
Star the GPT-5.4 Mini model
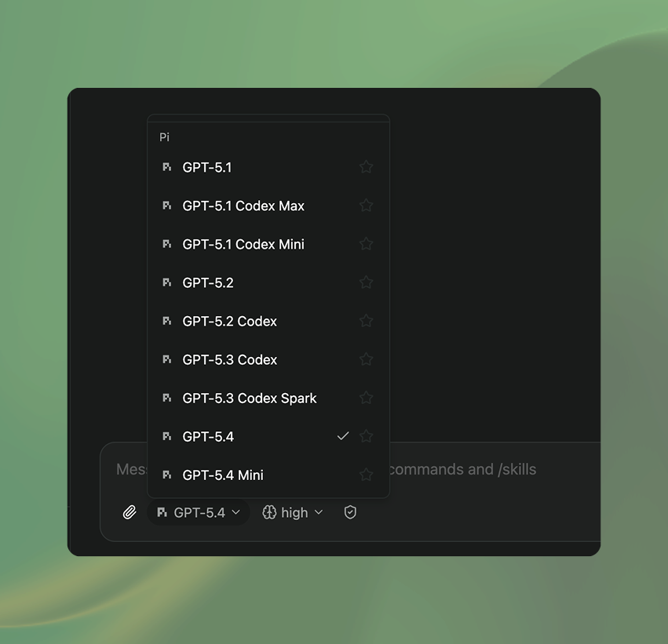(366, 475)
